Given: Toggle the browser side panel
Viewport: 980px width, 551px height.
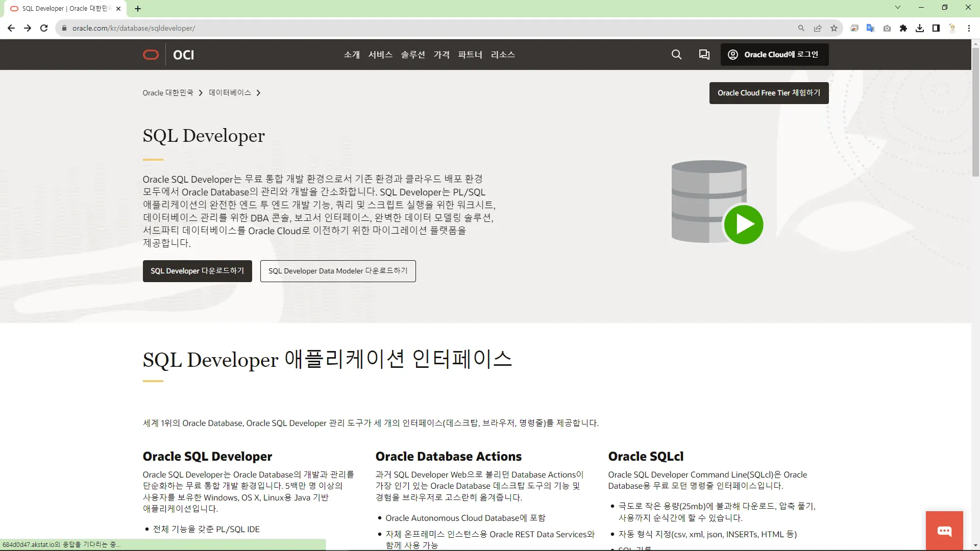Looking at the screenshot, I should click(936, 28).
